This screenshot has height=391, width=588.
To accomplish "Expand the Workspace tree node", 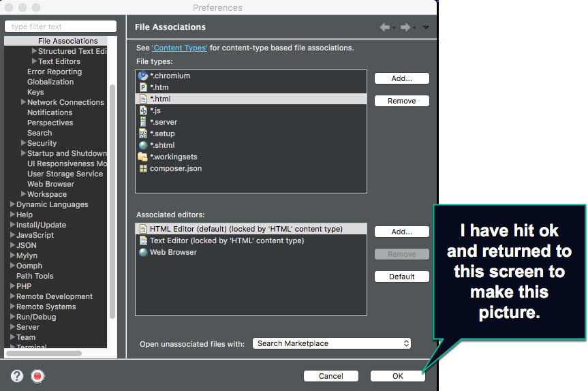I will pyautogui.click(x=23, y=194).
